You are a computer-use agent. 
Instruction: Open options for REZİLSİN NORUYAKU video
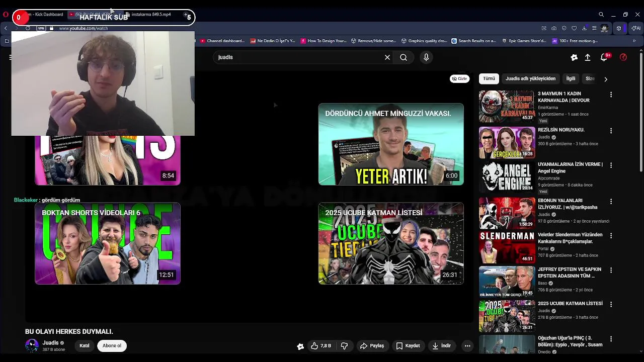611,131
